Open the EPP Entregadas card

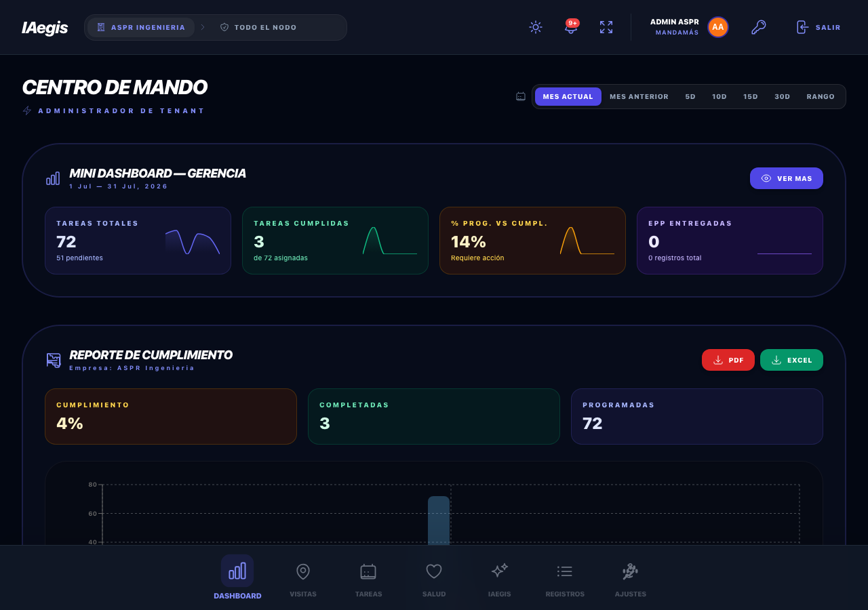730,241
